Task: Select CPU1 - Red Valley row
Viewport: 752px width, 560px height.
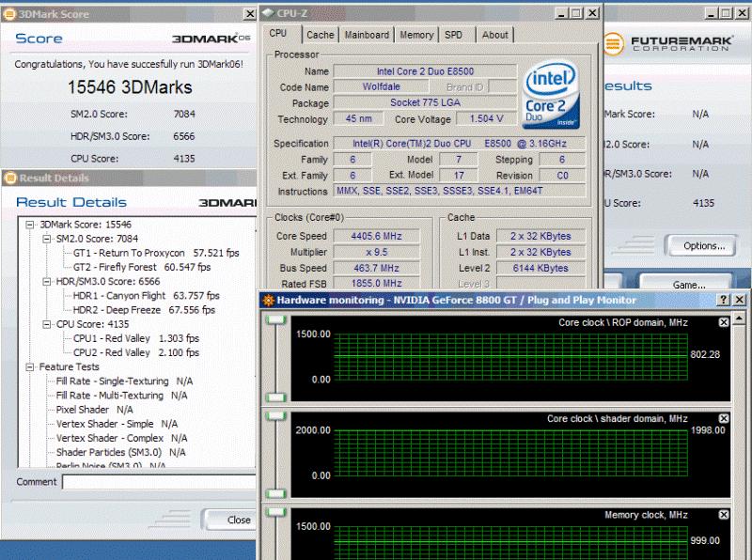Action: (135, 338)
